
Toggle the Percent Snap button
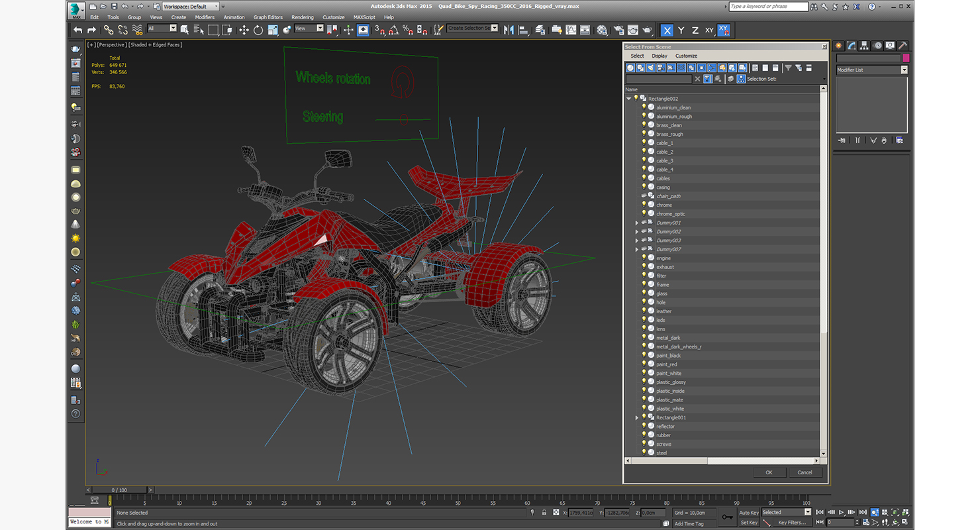[408, 30]
